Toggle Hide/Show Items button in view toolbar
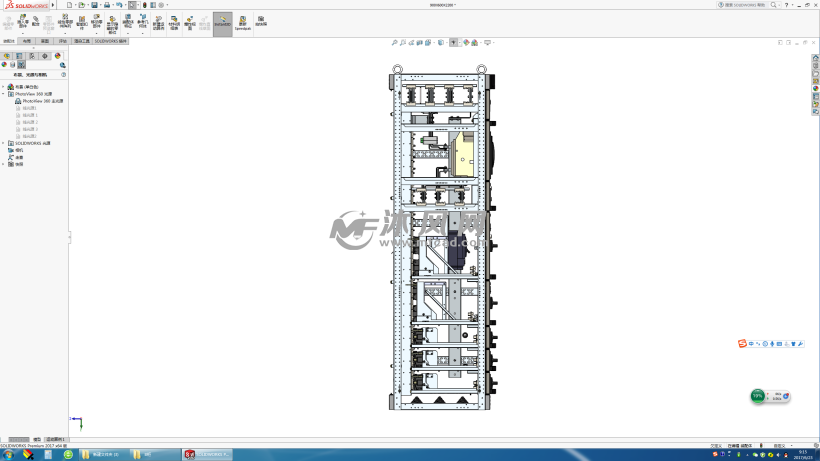 453,42
